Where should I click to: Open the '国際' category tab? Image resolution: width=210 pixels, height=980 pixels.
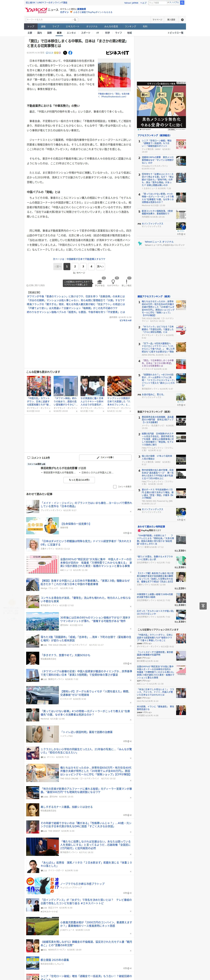point(49,33)
